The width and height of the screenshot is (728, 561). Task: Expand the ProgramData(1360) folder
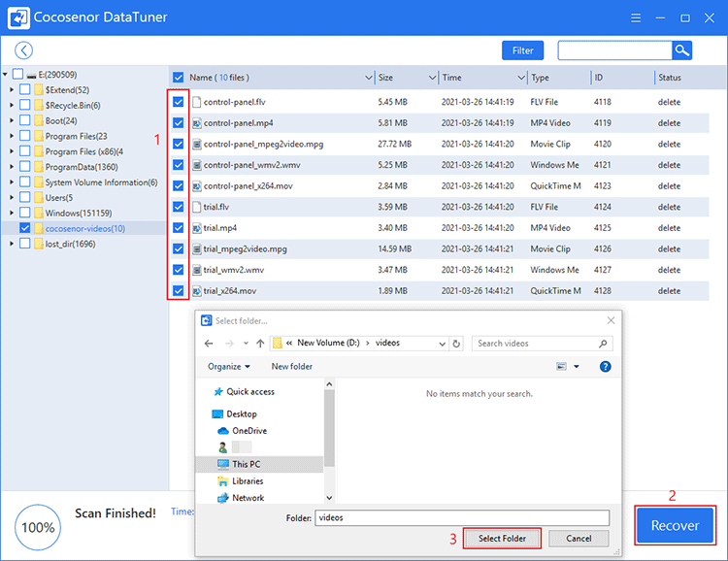[12, 166]
